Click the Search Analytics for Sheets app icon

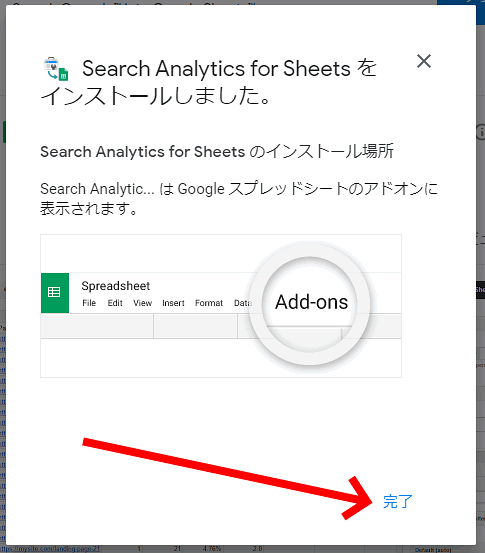click(x=56, y=69)
